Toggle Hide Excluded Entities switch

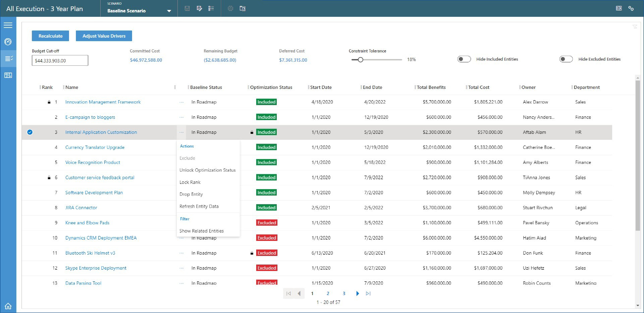click(566, 59)
